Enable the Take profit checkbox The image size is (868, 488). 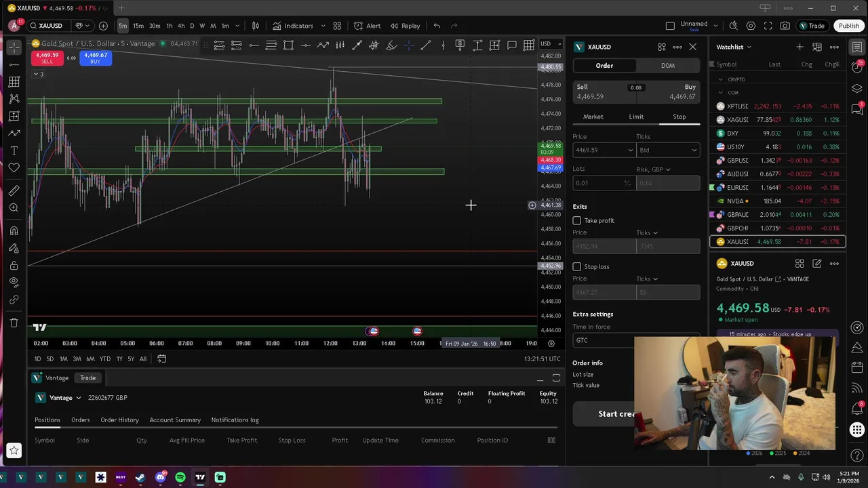pos(577,220)
